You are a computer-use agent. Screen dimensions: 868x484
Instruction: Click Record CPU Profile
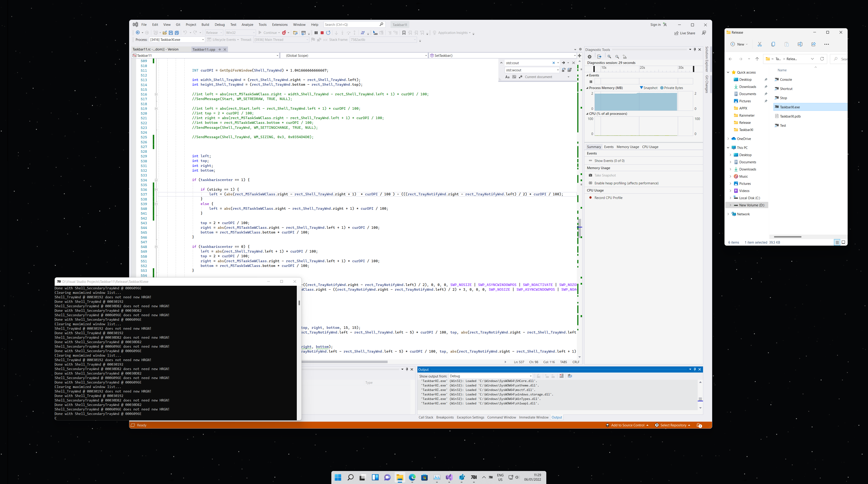click(608, 198)
